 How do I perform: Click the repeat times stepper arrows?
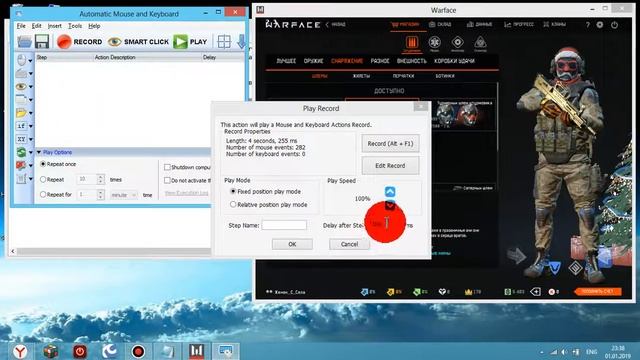(x=101, y=179)
